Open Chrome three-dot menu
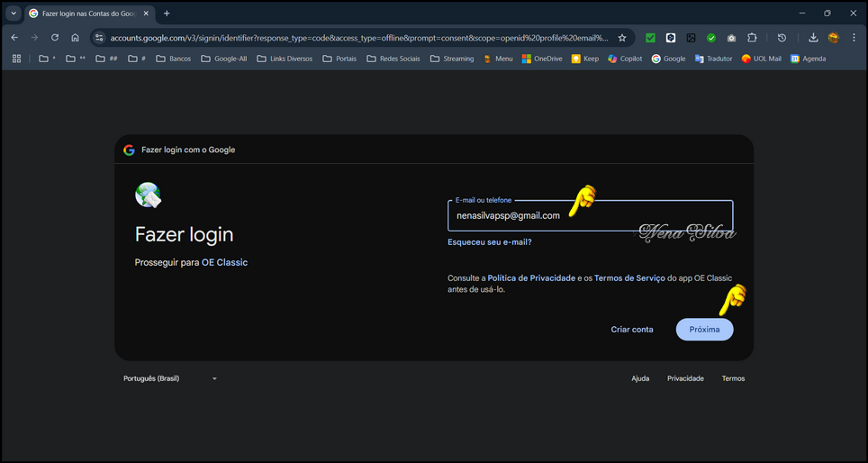 854,38
